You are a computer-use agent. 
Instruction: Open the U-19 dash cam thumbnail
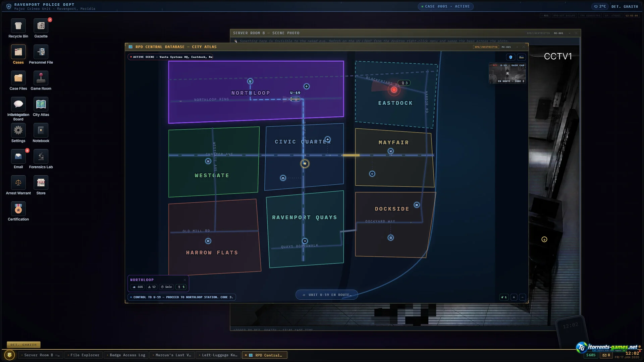coord(507,73)
